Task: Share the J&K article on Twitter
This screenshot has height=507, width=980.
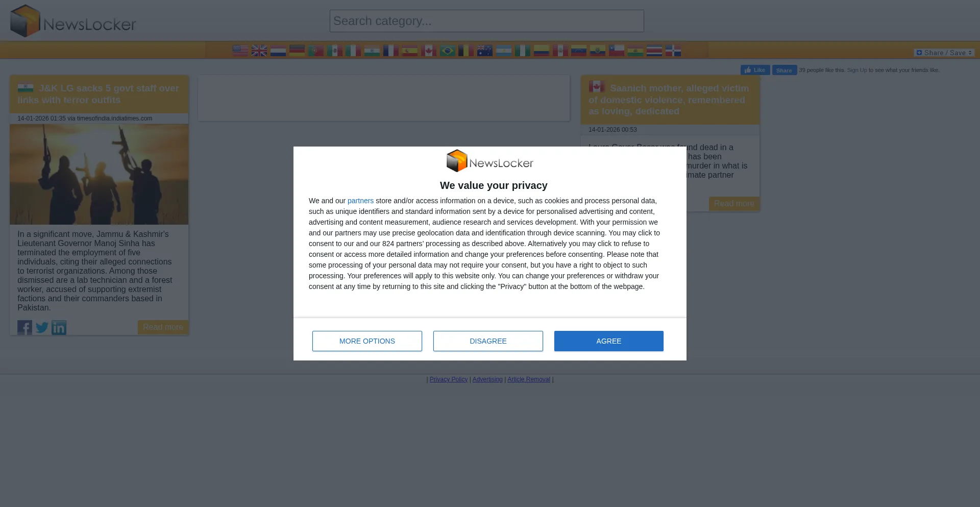Action: click(x=42, y=327)
